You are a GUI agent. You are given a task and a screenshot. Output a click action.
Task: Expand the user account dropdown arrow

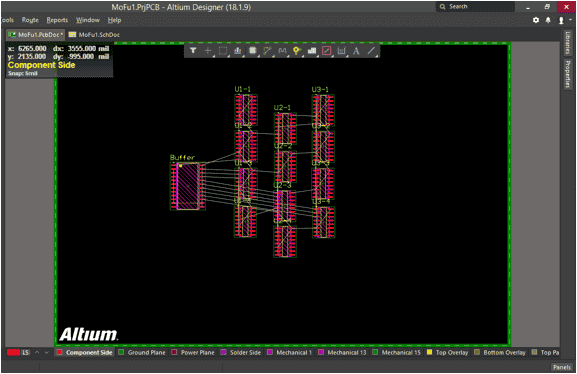(570, 20)
